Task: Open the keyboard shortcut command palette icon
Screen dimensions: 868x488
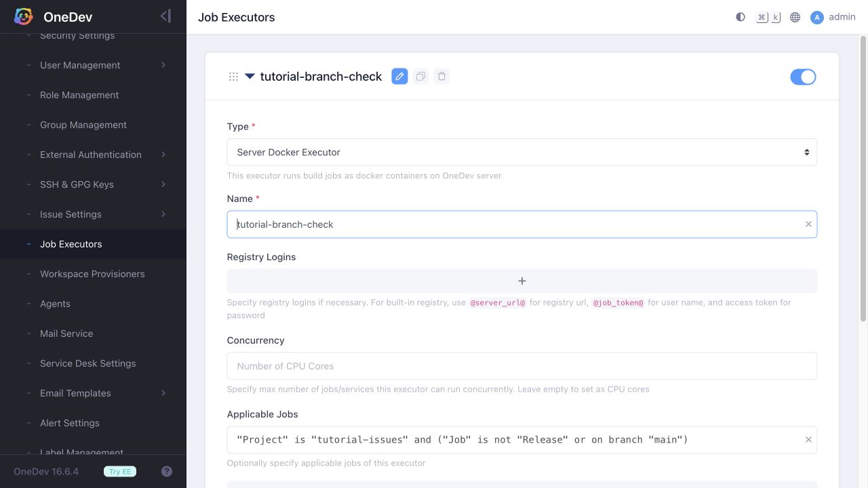Action: pos(768,17)
